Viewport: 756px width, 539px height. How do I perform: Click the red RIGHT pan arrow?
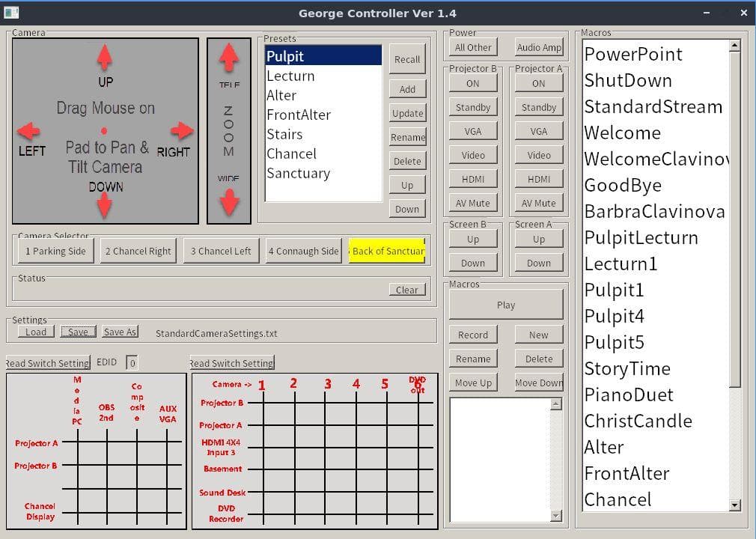point(182,131)
